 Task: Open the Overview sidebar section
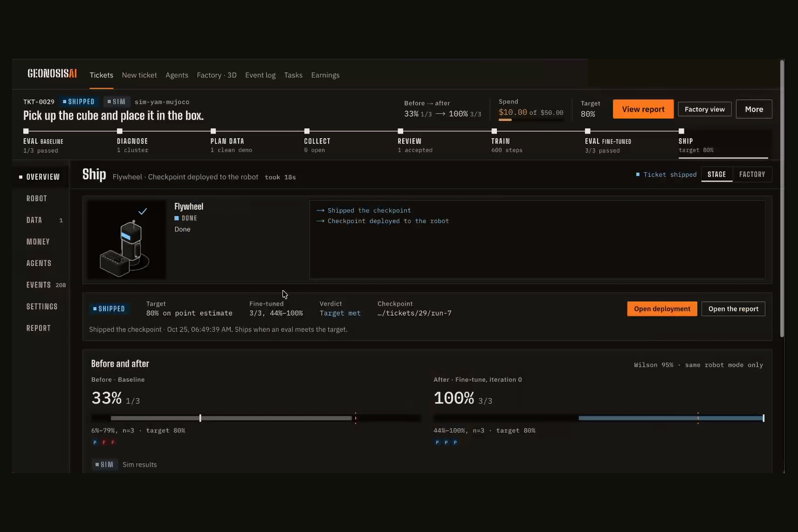point(40,177)
